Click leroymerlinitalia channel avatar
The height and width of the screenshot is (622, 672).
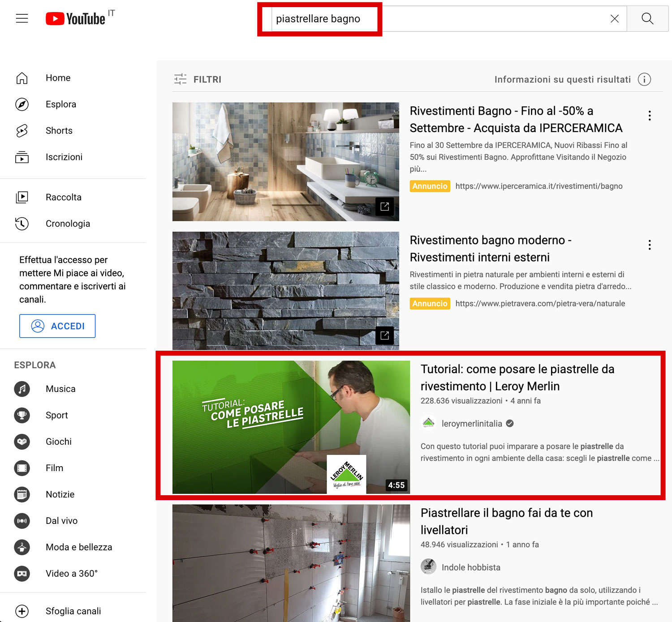pos(429,423)
